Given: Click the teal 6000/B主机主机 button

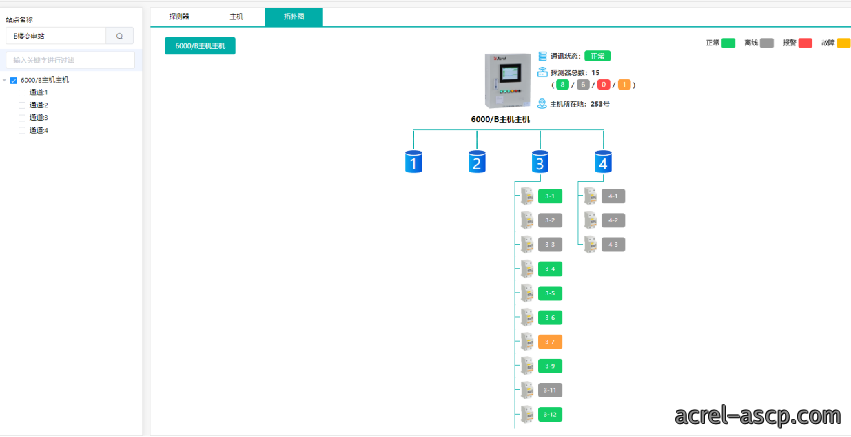Looking at the screenshot, I should 200,46.
